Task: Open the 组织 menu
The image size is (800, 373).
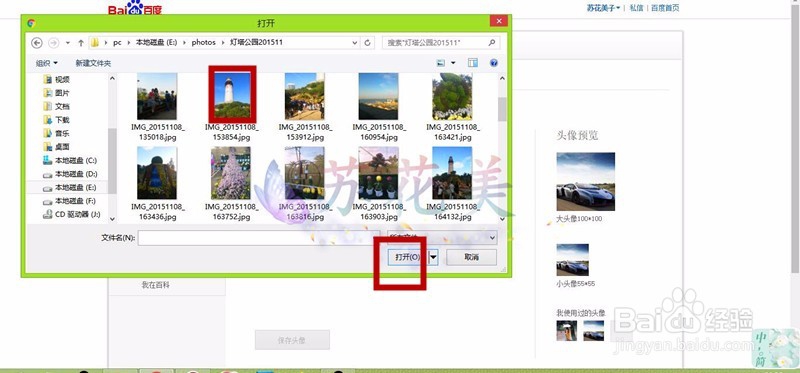Action: (x=46, y=63)
